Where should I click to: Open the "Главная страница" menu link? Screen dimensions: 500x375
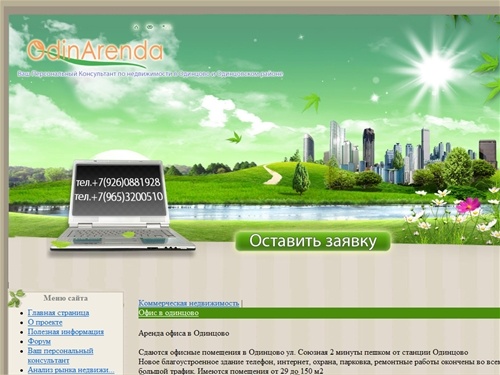pos(58,313)
